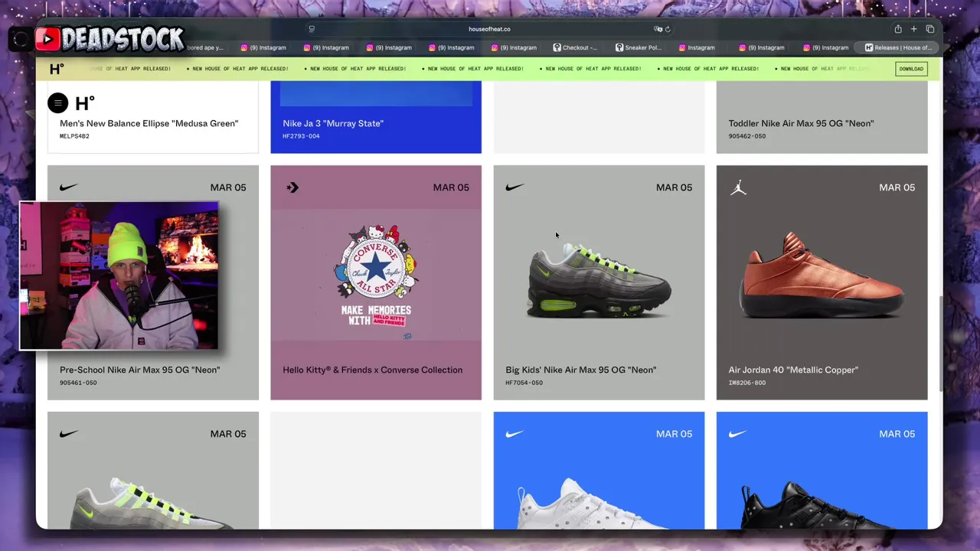Click SKU text IM8206-800
Viewport: 980px width, 551px height.
pyautogui.click(x=746, y=383)
